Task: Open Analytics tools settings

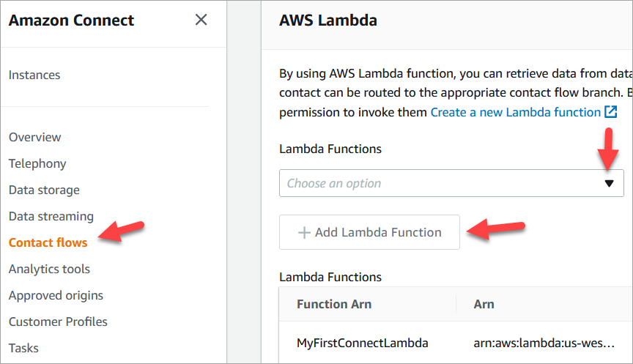Action: tap(49, 269)
